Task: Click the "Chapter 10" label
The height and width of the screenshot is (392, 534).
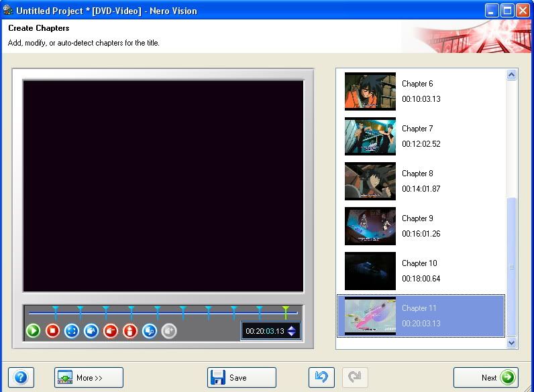Action: coord(419,263)
